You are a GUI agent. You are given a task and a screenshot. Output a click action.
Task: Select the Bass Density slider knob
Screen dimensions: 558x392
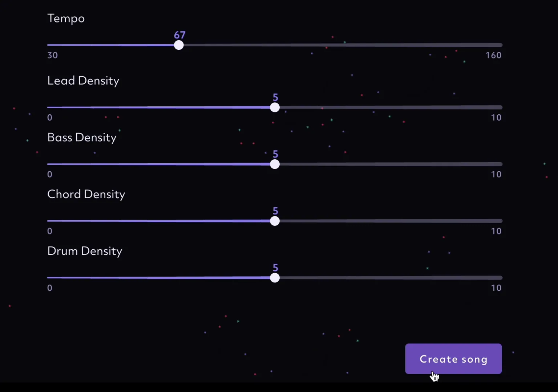(275, 164)
